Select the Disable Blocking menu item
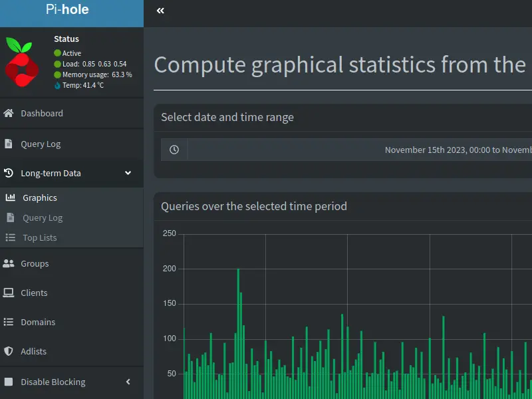This screenshot has height=399, width=532. point(53,382)
